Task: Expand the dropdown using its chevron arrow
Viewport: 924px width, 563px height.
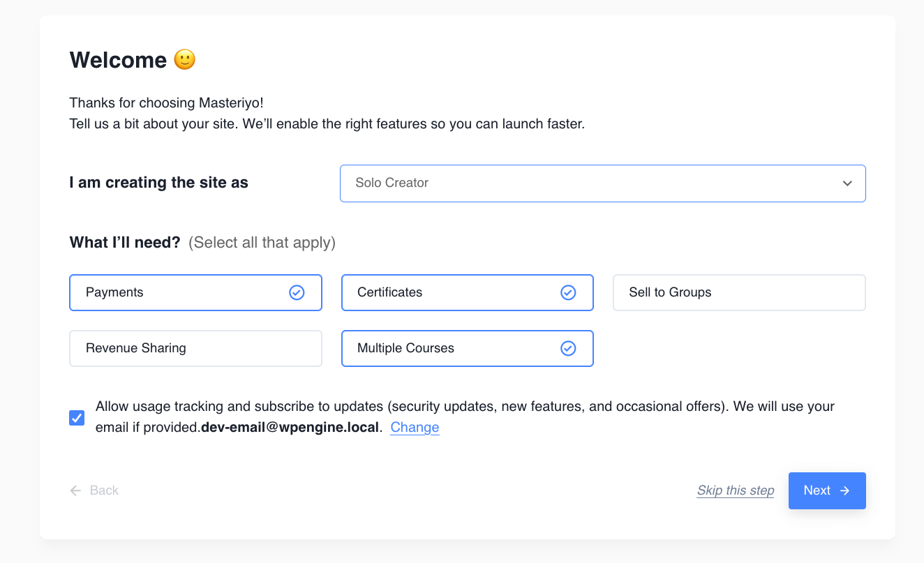Action: pyautogui.click(x=847, y=183)
